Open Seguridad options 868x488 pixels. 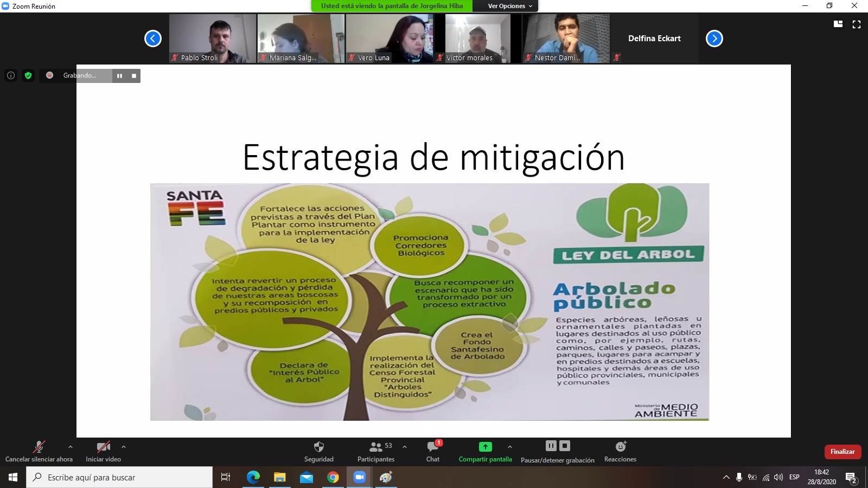coord(319,451)
